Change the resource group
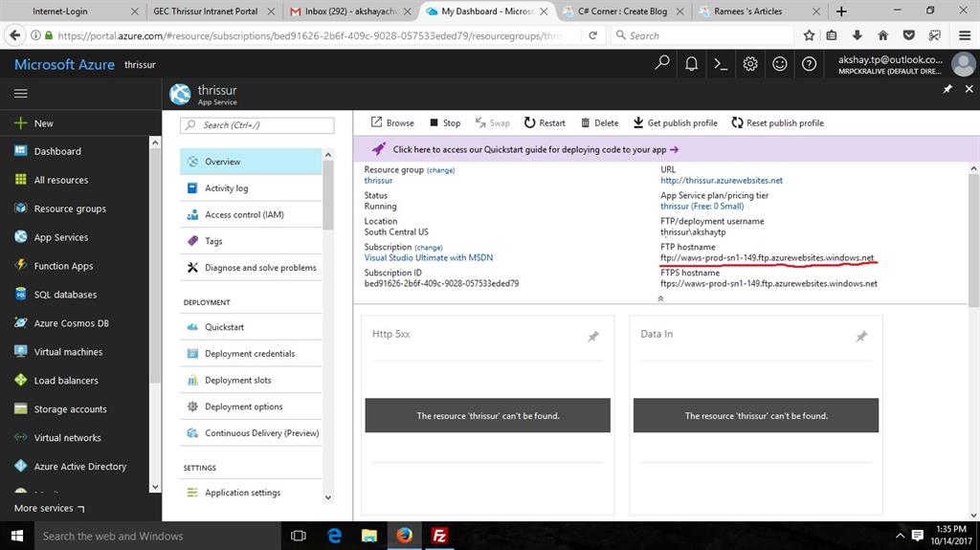The height and width of the screenshot is (550, 980). [x=440, y=170]
